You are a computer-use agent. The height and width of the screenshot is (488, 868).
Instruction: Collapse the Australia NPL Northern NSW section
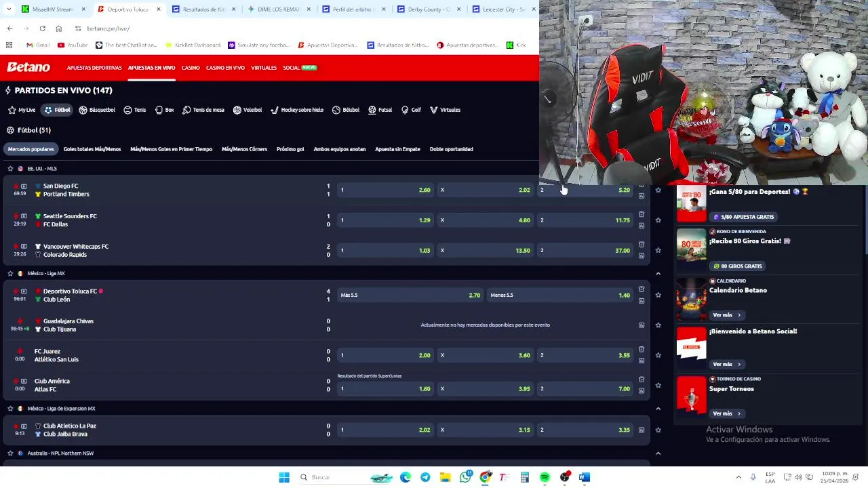[x=658, y=453]
